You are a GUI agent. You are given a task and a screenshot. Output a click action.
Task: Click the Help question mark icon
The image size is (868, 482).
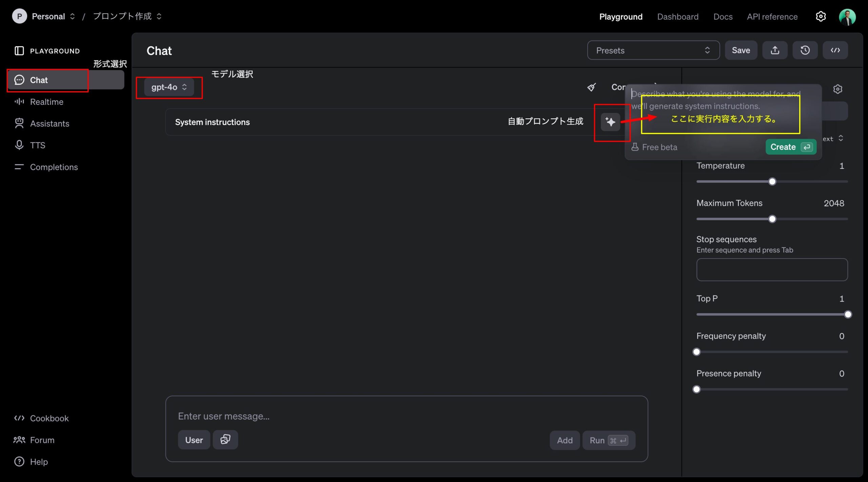pyautogui.click(x=19, y=461)
